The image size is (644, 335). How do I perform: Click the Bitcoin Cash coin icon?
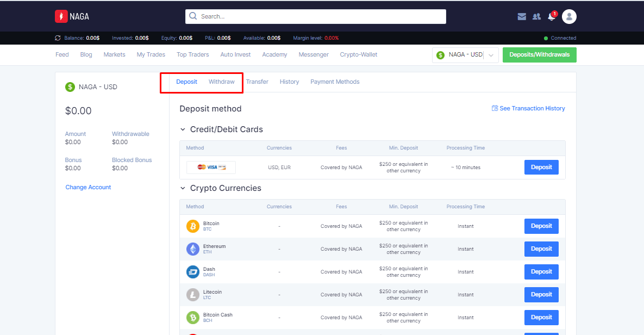point(192,317)
